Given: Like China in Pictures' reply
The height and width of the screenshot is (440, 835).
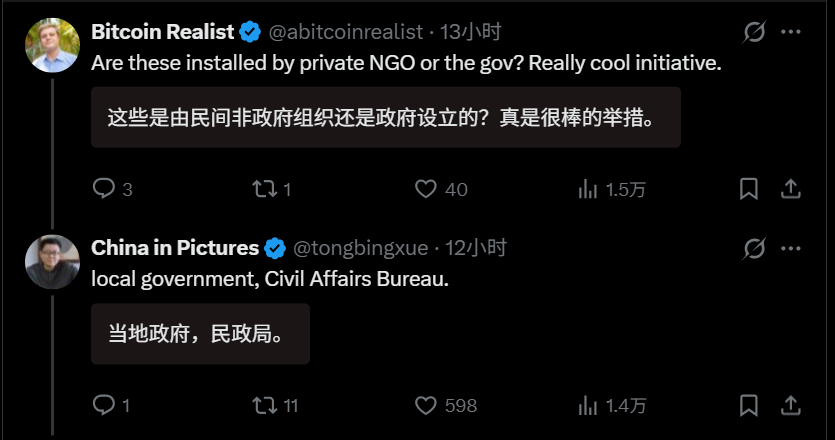Looking at the screenshot, I should [x=427, y=405].
